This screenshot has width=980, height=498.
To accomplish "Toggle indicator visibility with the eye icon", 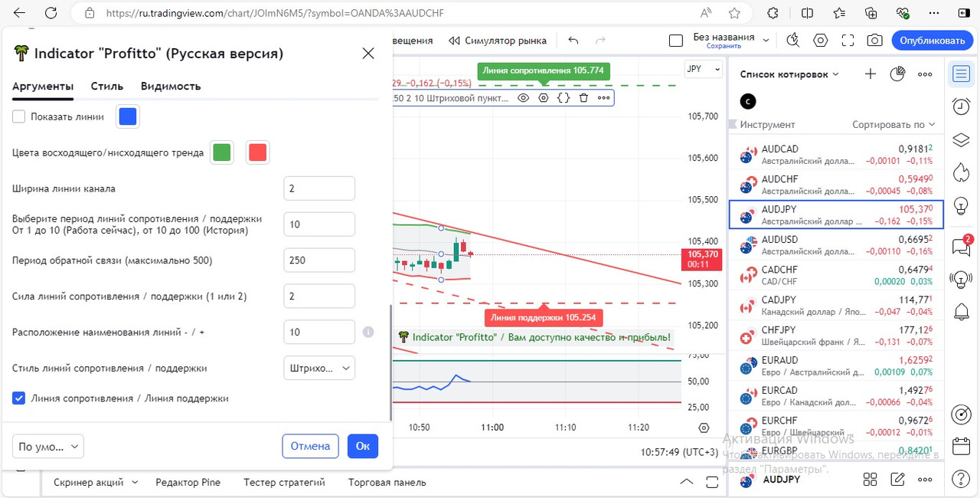I will point(524,98).
